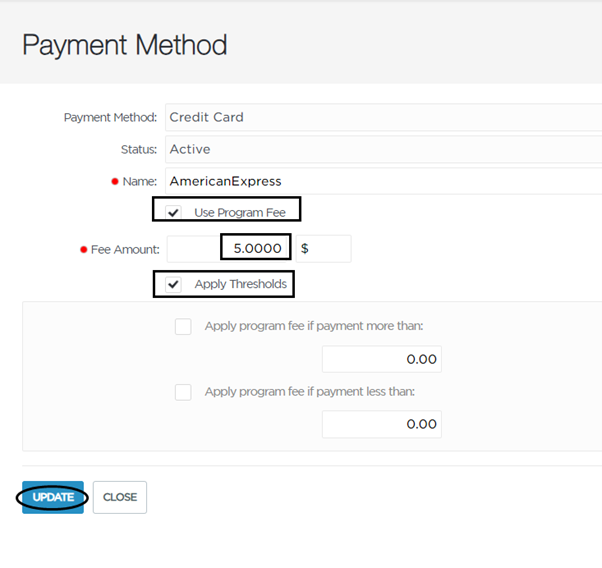Select the dollar sign fee unit box
The height and width of the screenshot is (568, 602).
(323, 249)
